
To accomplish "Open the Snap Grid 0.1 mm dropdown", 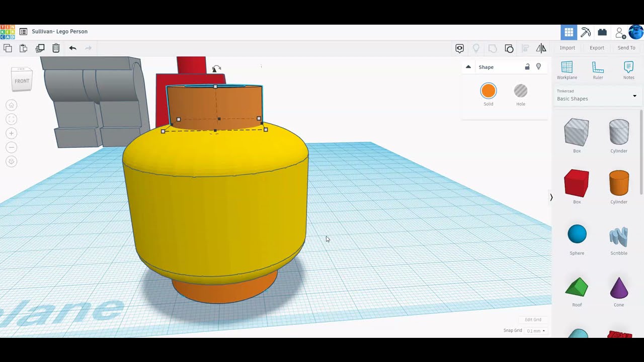I will (536, 331).
